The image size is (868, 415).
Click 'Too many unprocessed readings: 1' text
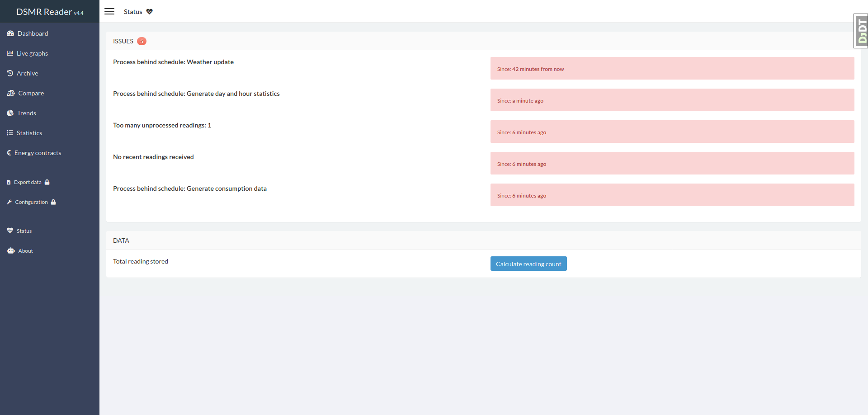[x=162, y=125]
